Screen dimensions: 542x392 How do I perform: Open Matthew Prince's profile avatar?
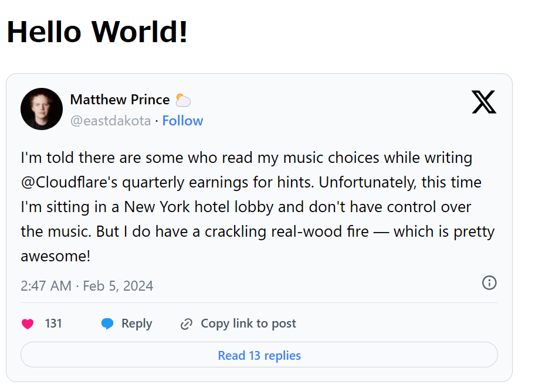click(x=42, y=109)
